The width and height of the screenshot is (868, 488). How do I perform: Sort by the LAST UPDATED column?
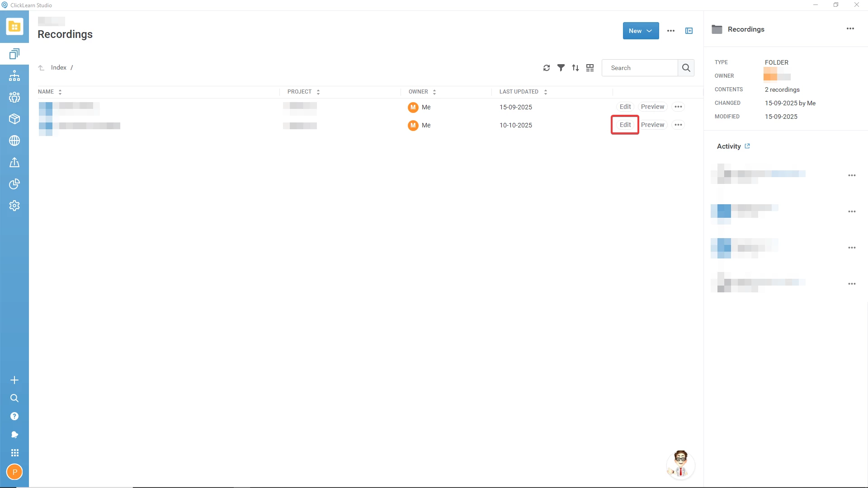pos(519,92)
